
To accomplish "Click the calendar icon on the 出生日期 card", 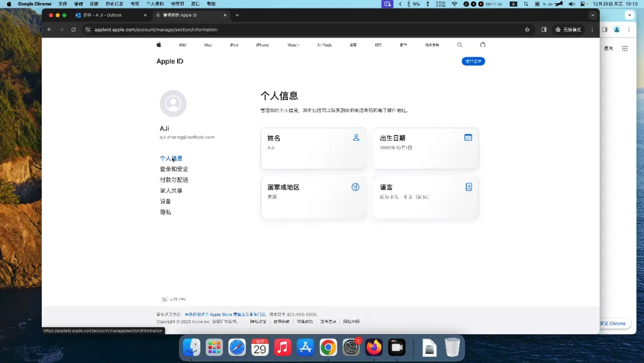I will pyautogui.click(x=468, y=137).
